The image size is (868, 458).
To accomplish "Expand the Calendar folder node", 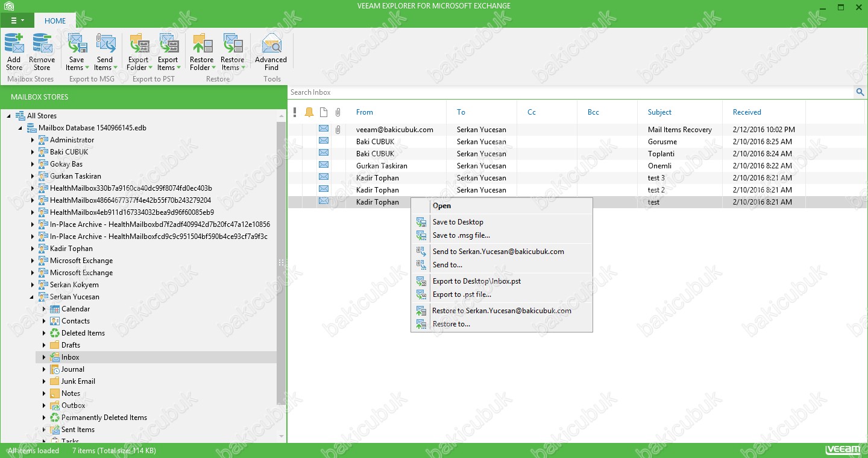I will [x=44, y=309].
